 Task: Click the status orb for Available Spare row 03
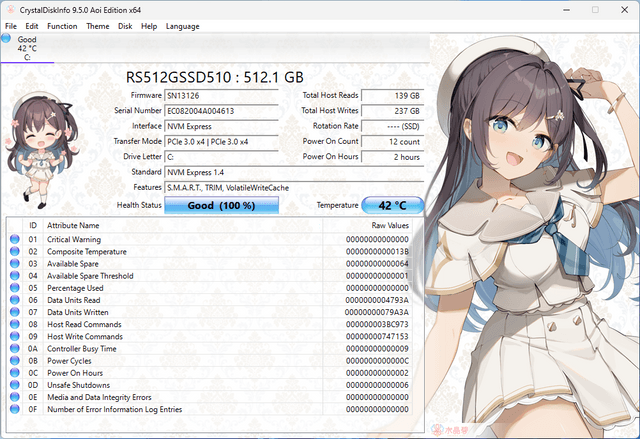click(x=15, y=264)
